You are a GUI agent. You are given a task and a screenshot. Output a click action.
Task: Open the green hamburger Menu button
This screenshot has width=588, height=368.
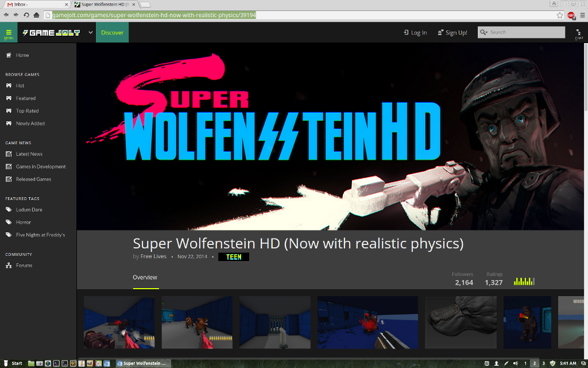click(x=9, y=32)
